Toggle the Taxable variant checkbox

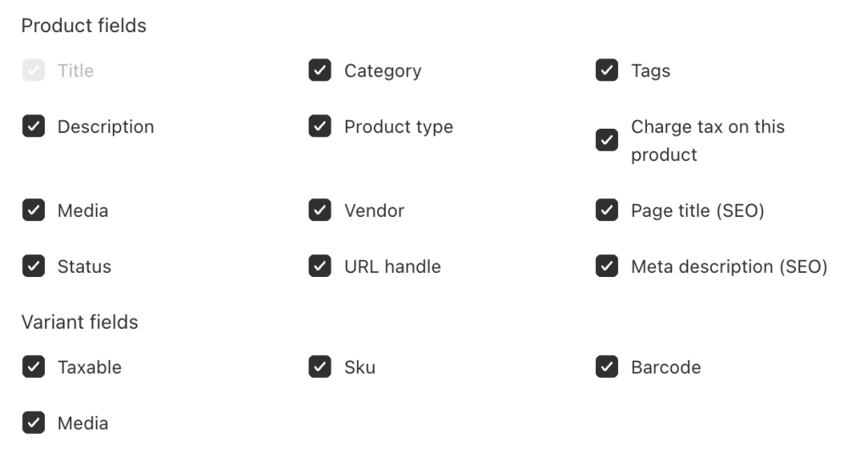click(x=33, y=367)
